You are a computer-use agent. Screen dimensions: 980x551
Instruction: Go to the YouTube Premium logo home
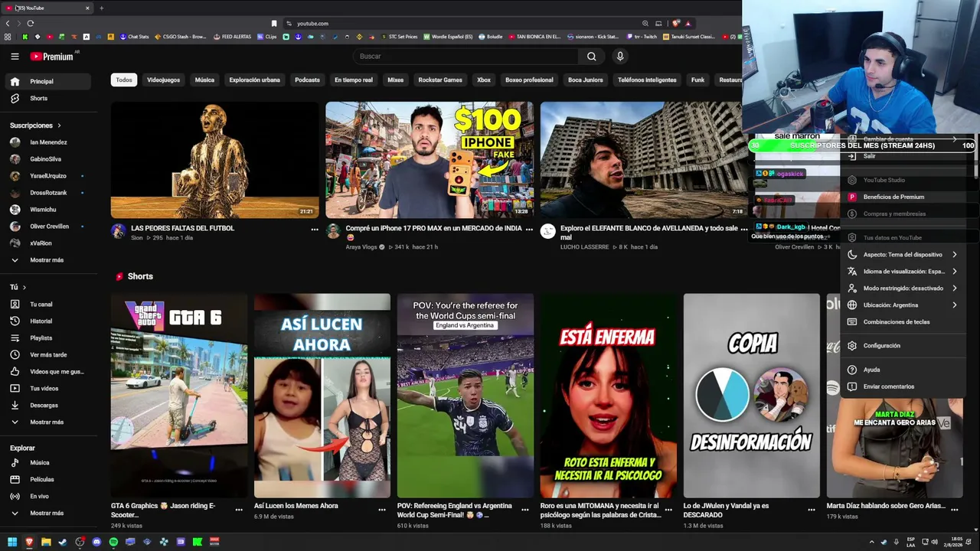pos(51,57)
